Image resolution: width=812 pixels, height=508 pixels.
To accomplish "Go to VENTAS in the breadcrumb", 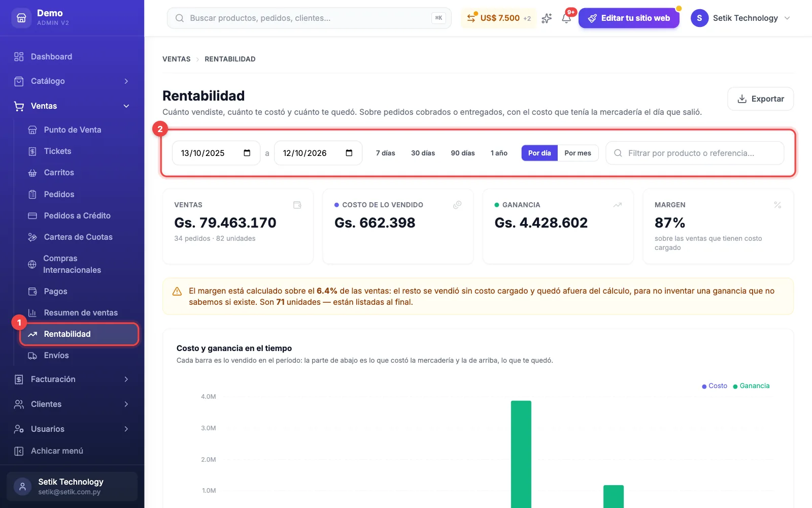I will coord(177,59).
